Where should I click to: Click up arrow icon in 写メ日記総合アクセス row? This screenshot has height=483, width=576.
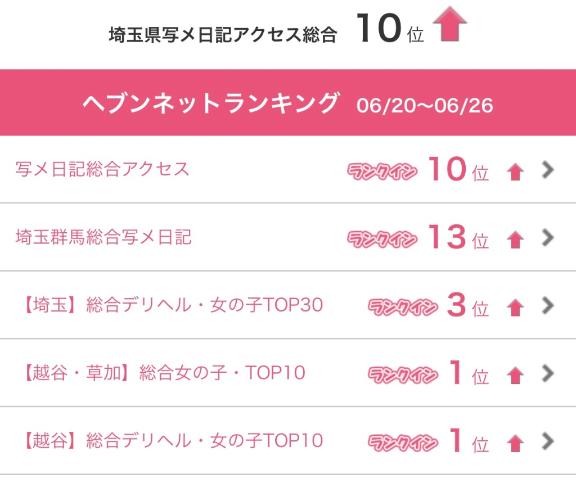[x=515, y=172]
